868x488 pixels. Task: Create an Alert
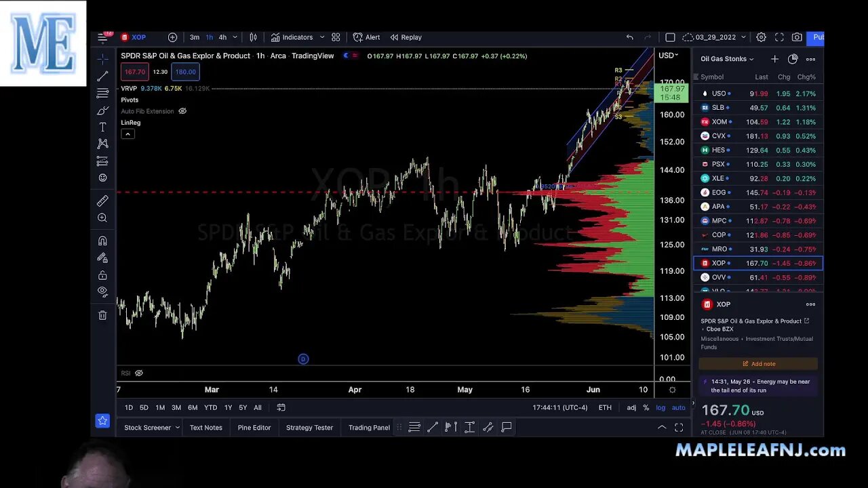(366, 37)
